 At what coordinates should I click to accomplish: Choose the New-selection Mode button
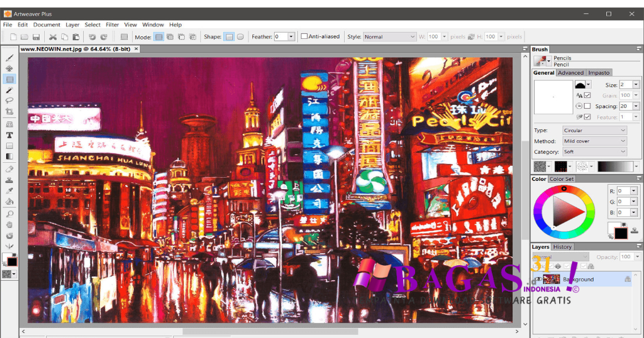tap(158, 37)
